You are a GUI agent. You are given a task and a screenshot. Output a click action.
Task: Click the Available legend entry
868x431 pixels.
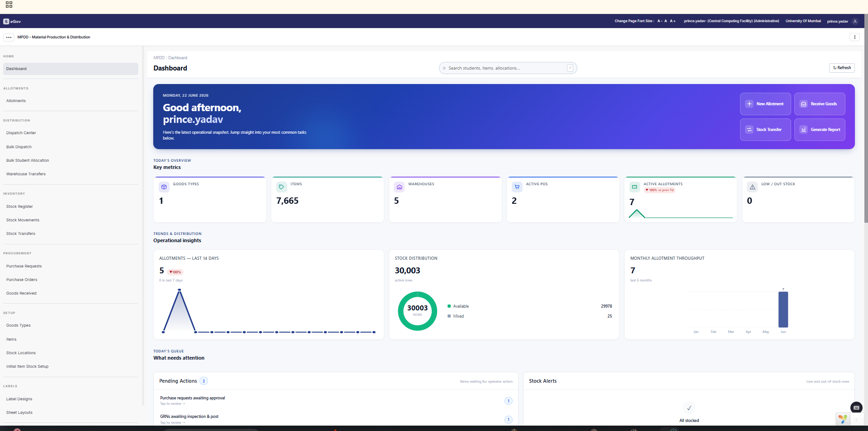(x=458, y=306)
